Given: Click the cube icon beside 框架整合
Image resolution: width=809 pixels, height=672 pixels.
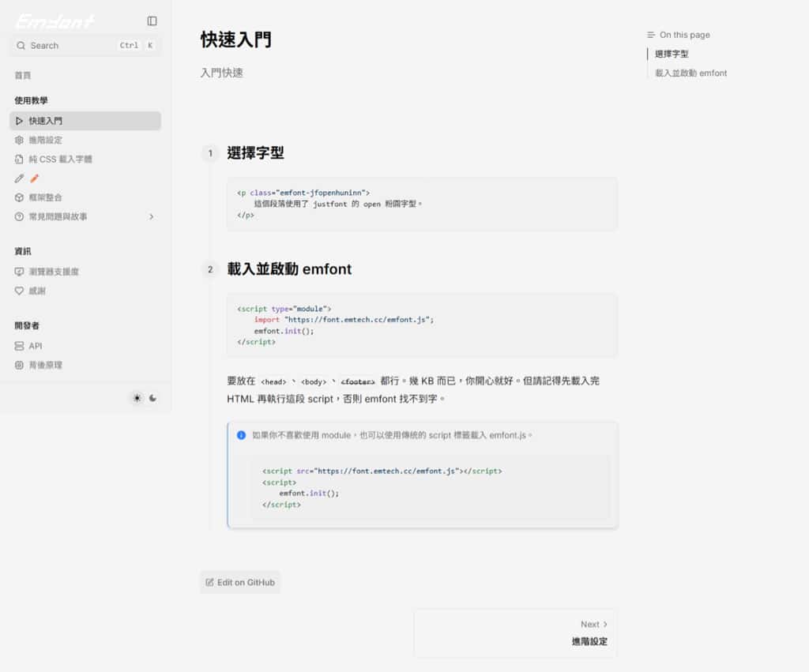Looking at the screenshot, I should (x=19, y=197).
